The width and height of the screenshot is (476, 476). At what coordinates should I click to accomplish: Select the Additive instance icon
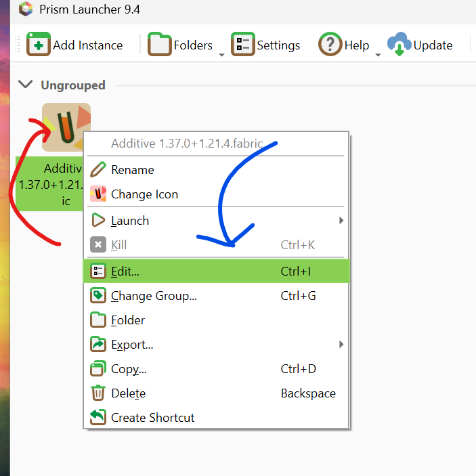click(x=66, y=127)
